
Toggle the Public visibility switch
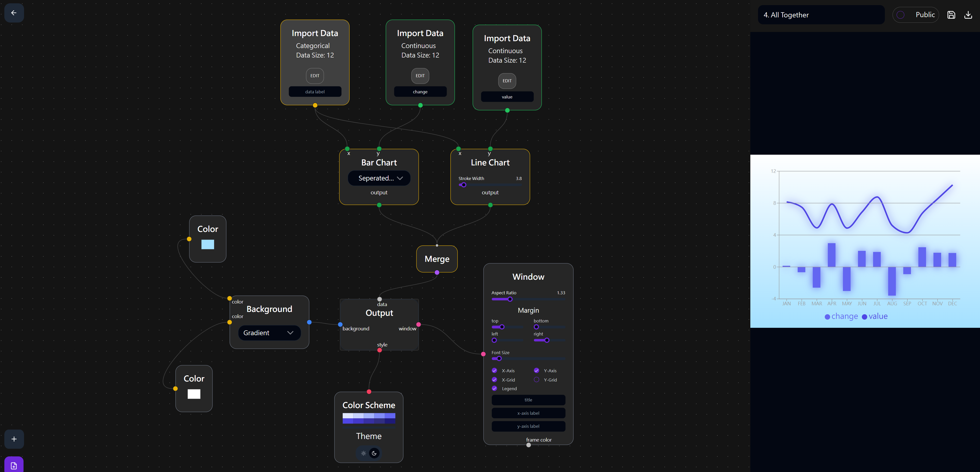[900, 15]
